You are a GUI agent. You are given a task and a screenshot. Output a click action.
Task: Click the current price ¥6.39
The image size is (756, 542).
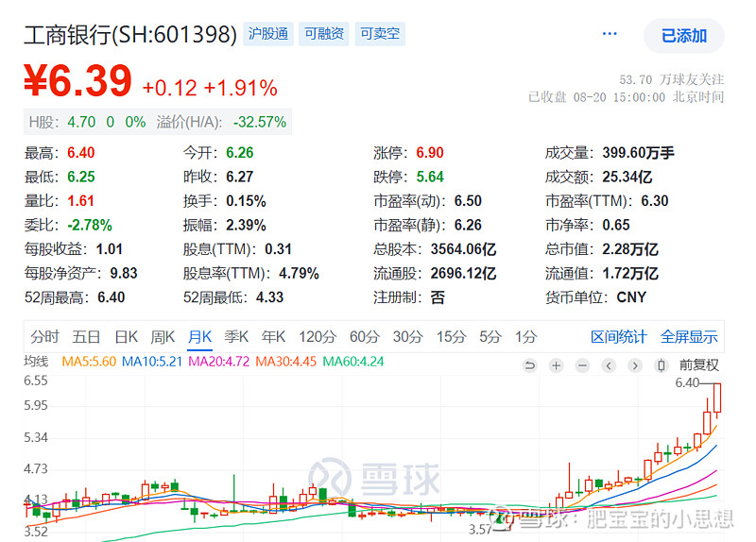77,80
